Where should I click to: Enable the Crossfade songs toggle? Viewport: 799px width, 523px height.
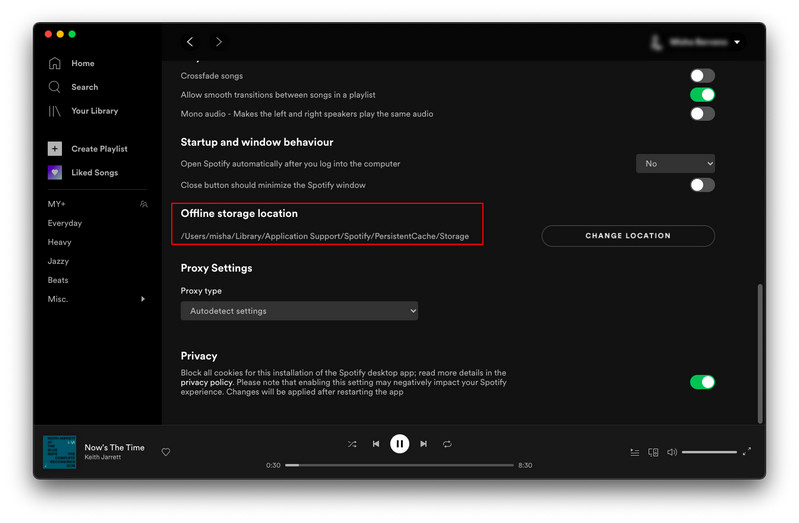[702, 76]
